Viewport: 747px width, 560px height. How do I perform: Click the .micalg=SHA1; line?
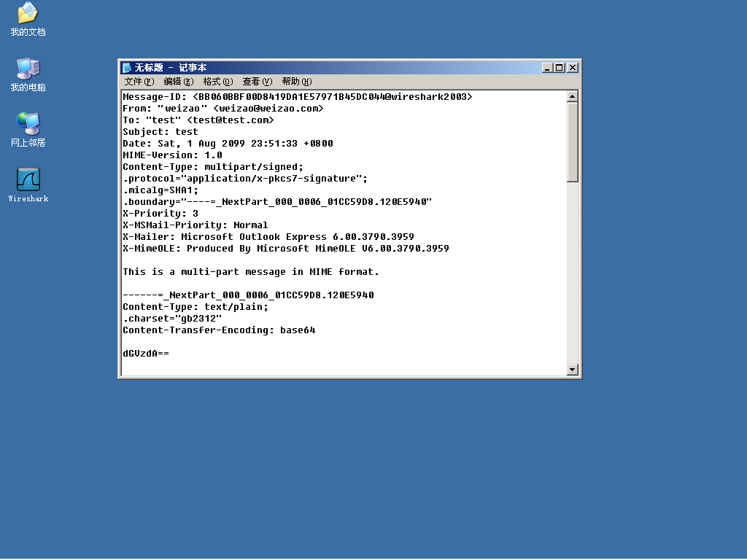point(160,190)
